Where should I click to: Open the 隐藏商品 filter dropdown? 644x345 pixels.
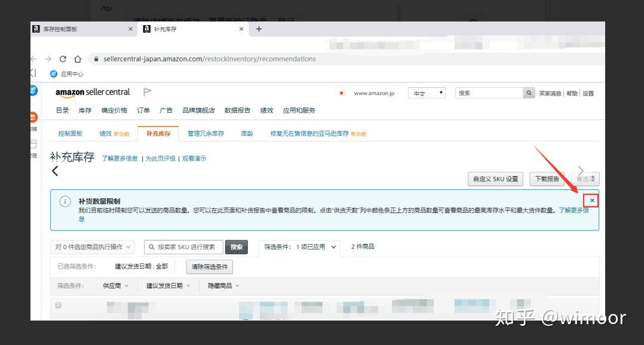tap(223, 285)
